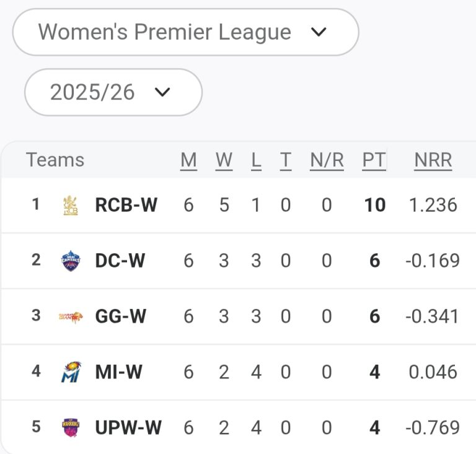Screen dimensions: 476x454
Task: Click the T ties column header
Action: 285,160
